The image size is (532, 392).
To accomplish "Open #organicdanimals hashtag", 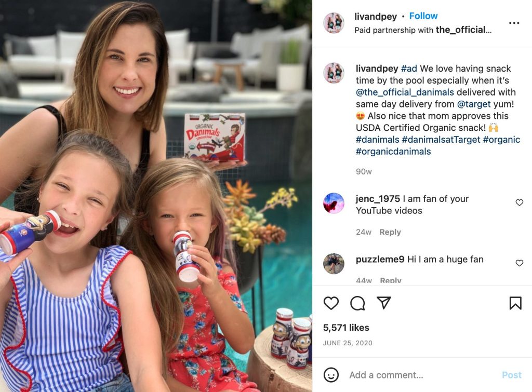I will point(393,152).
